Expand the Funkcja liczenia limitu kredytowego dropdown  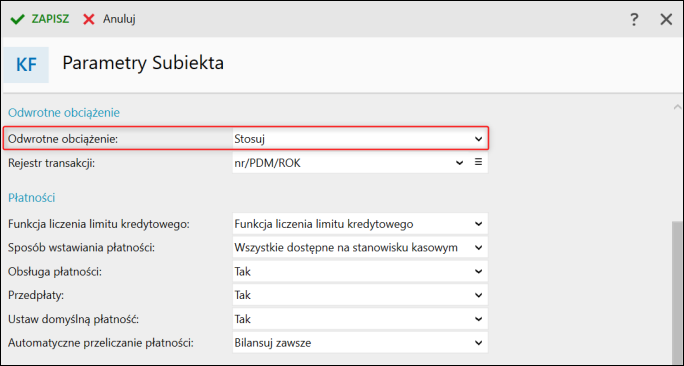pyautogui.click(x=360, y=224)
